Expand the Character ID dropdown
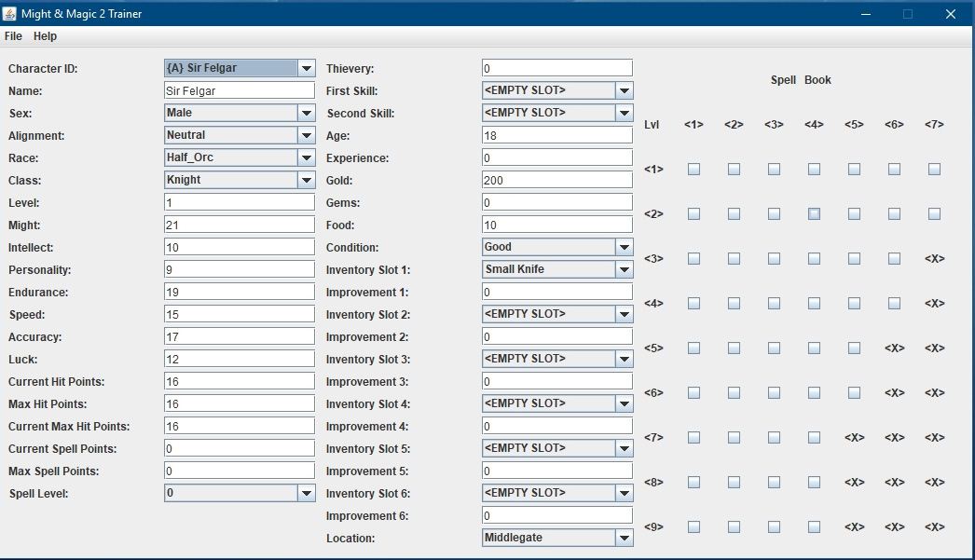This screenshot has height=560, width=975. pyautogui.click(x=240, y=68)
